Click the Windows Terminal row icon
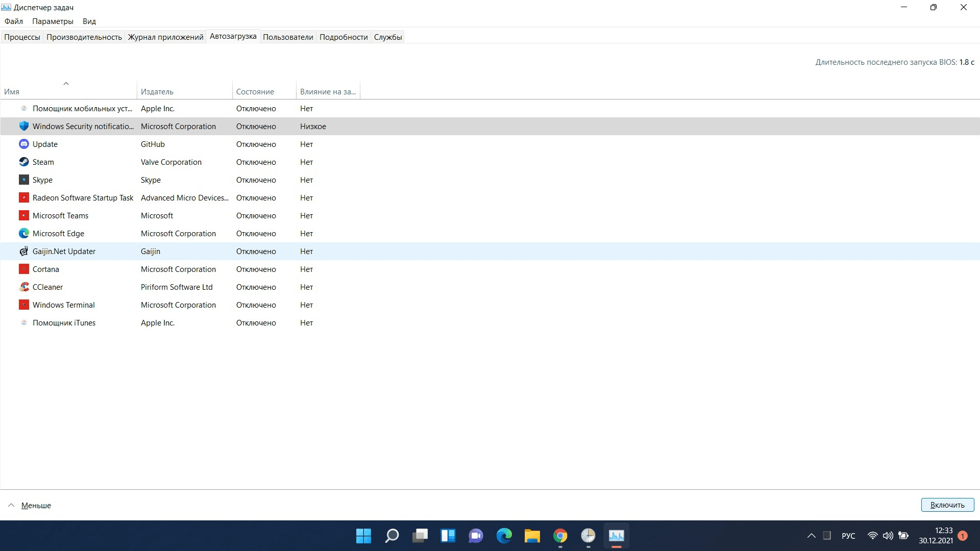980x551 pixels. [x=24, y=305]
